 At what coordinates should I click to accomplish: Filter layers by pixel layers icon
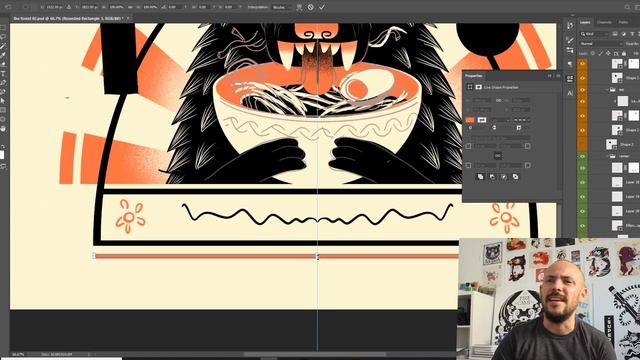pyautogui.click(x=615, y=34)
